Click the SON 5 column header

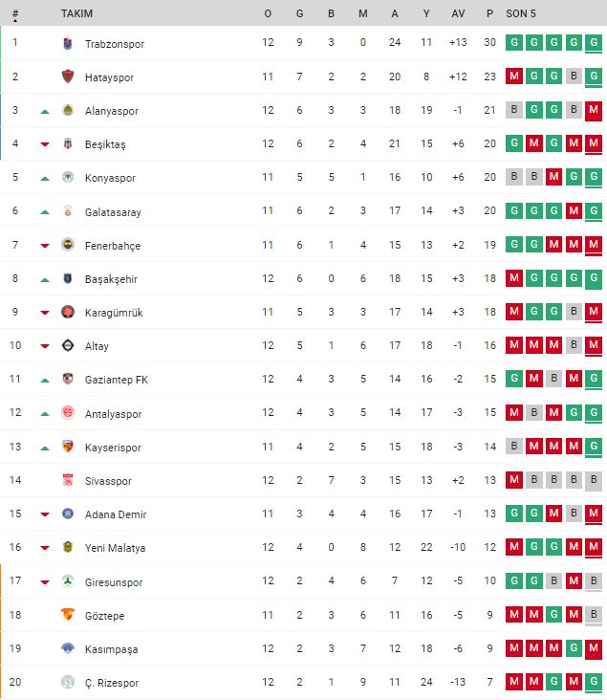(x=521, y=13)
